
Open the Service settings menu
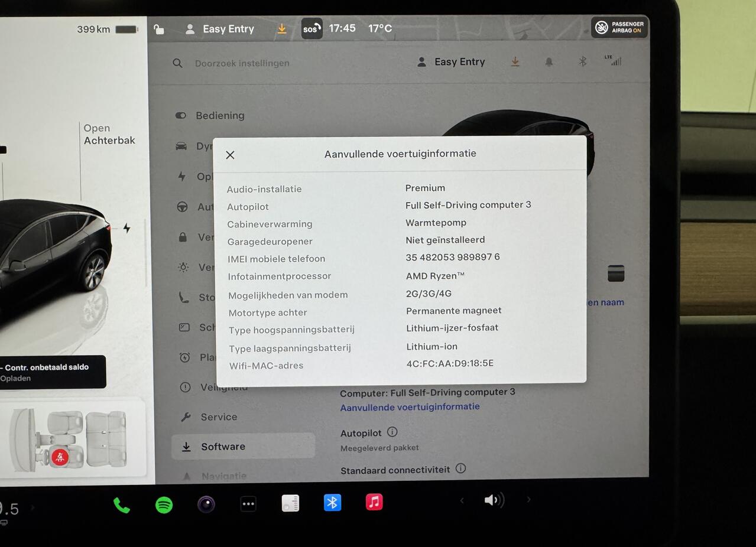point(219,417)
